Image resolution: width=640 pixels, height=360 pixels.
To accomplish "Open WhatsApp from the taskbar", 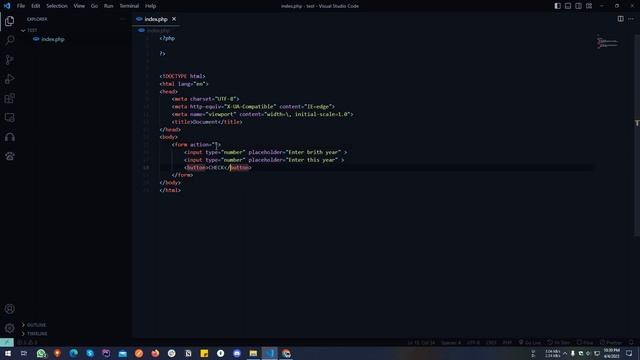I will (41, 353).
